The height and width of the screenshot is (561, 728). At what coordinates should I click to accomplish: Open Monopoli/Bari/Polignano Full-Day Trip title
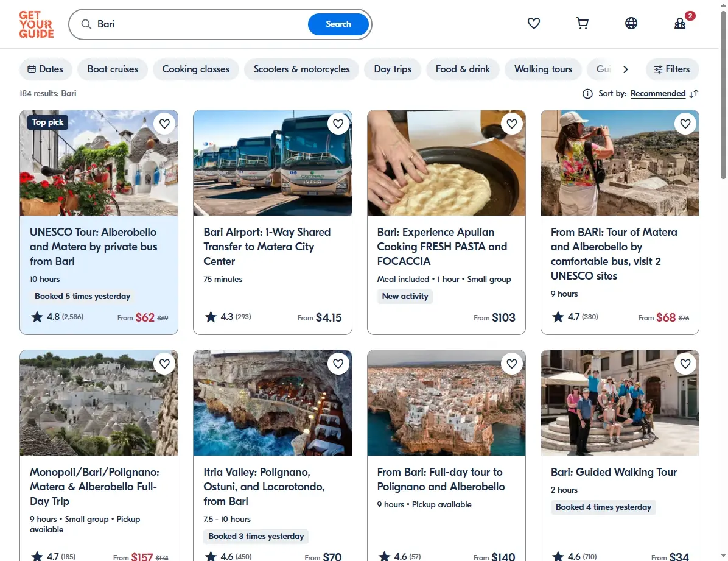94,486
